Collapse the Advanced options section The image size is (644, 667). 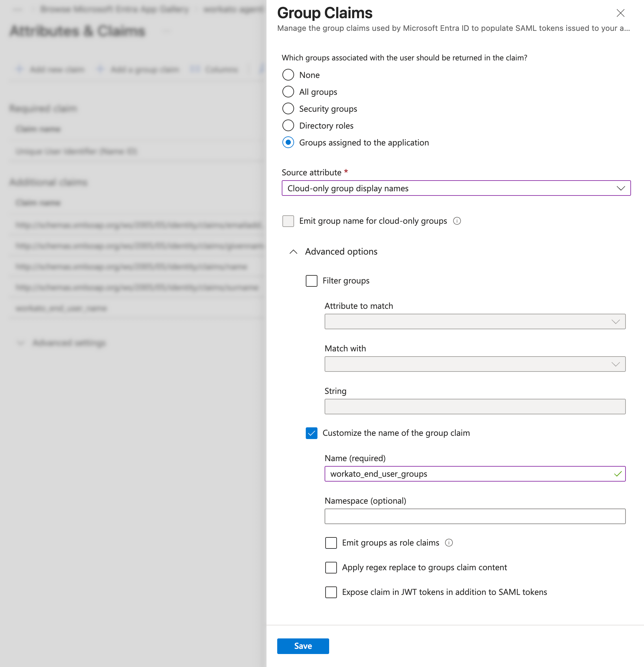293,252
